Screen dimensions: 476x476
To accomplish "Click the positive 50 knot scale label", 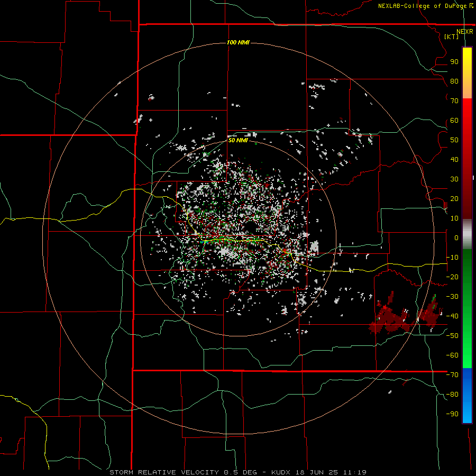I will point(454,140).
